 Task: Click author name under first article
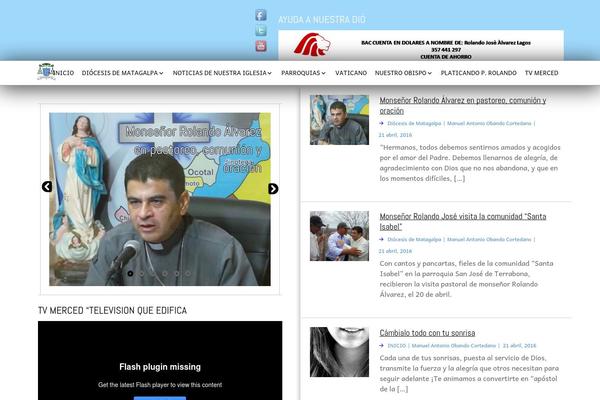coord(489,123)
